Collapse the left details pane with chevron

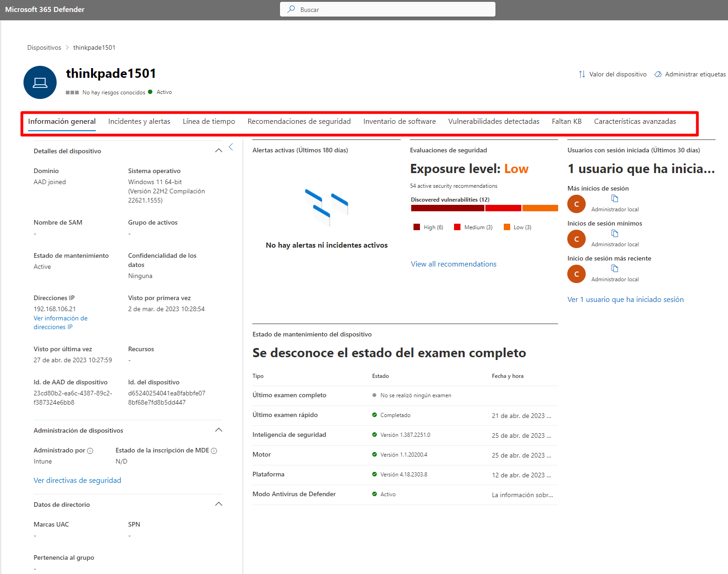click(x=231, y=147)
